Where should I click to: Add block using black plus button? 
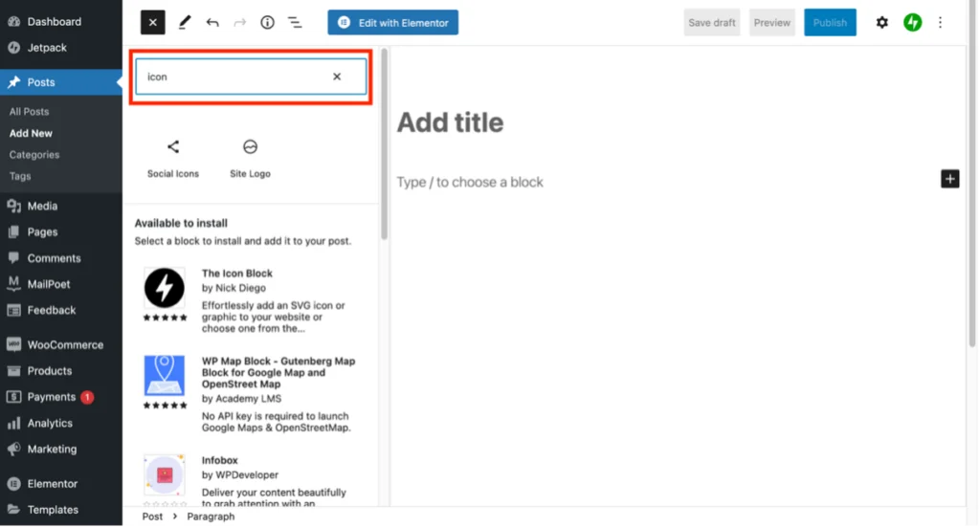949,179
